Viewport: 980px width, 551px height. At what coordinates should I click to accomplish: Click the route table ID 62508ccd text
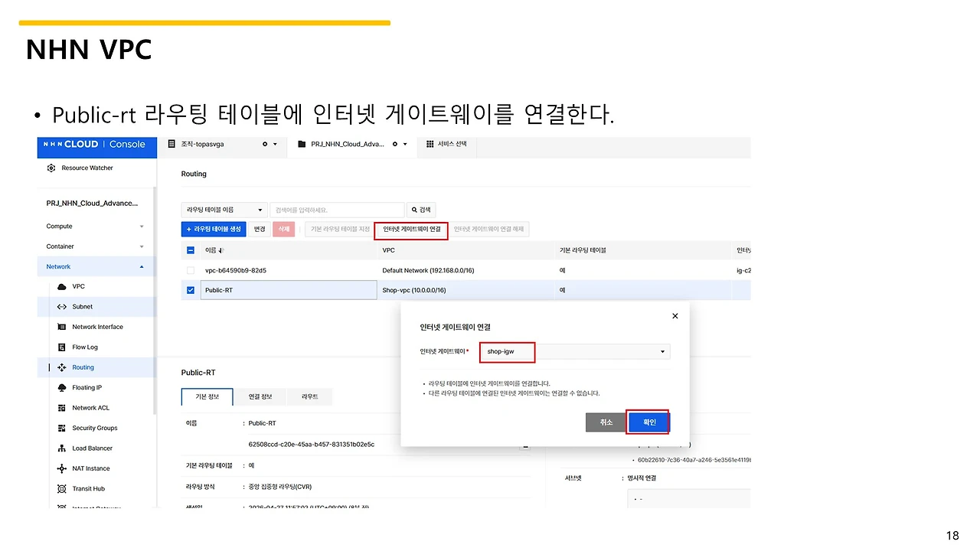[x=312, y=444]
